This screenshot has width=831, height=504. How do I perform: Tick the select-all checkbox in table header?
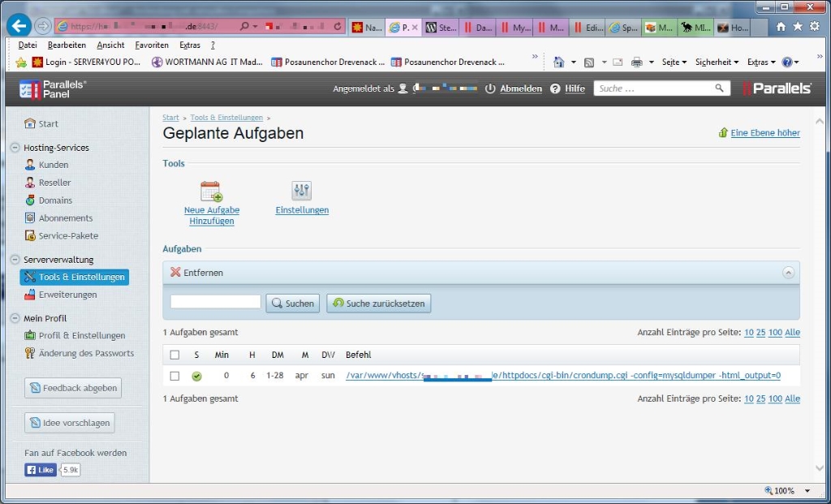[174, 355]
